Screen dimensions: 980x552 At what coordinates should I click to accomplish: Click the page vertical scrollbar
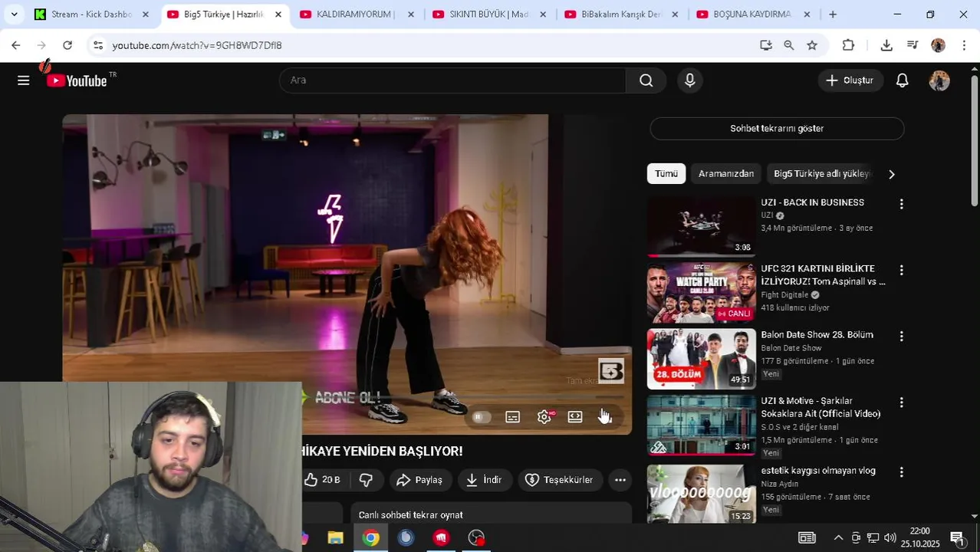(x=975, y=140)
